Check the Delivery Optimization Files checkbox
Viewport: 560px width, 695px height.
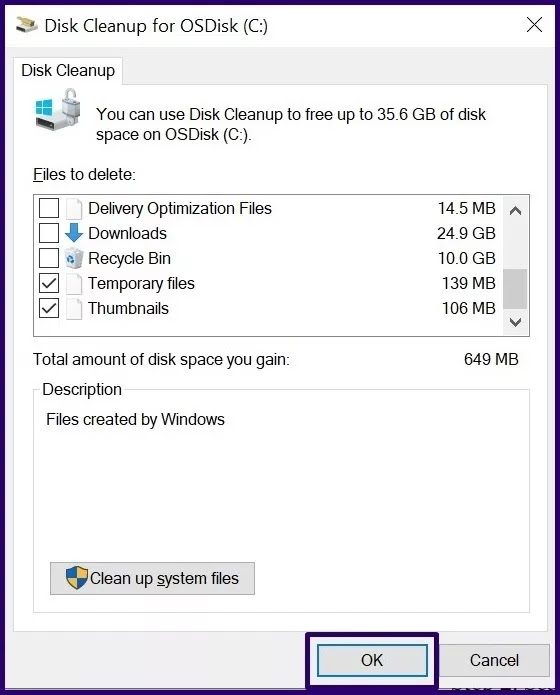click(x=49, y=208)
